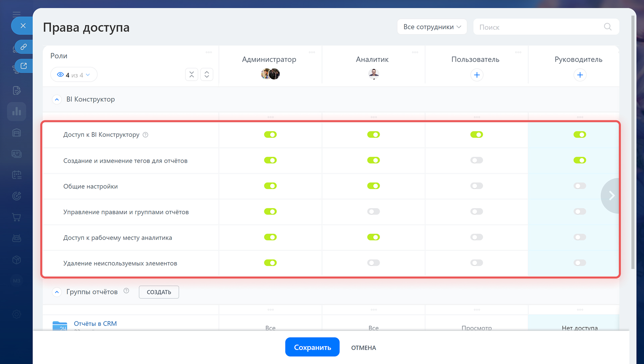Image resolution: width=644 pixels, height=364 pixels.
Task: Open the 4 из 4 roles visibility dropdown
Action: point(74,75)
